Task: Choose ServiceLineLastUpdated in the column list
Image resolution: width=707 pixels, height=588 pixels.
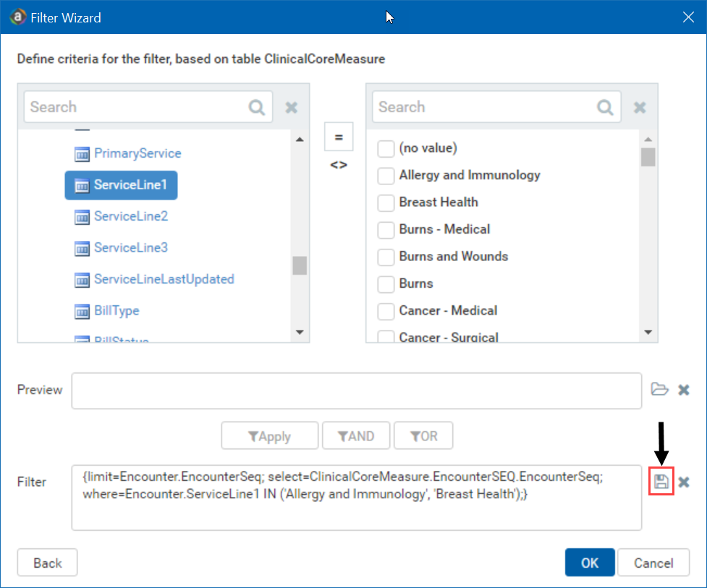Action: coord(164,279)
